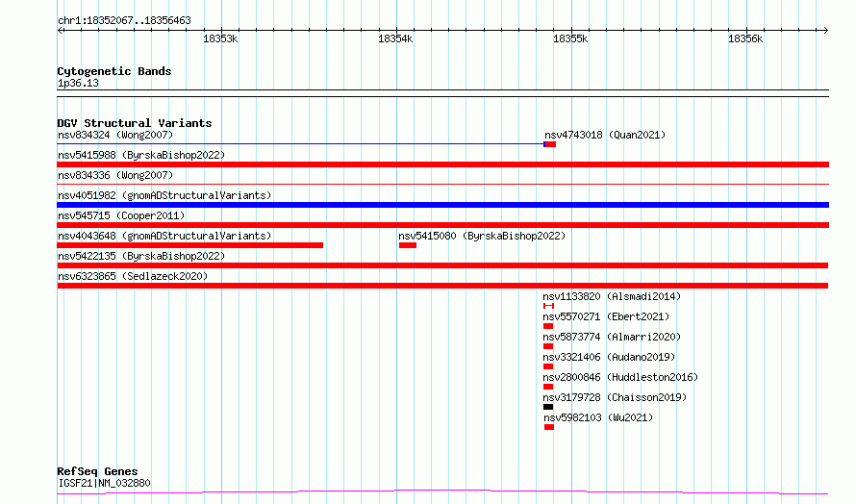The height and width of the screenshot is (504, 856).
Task: Click nsv5873774 (Almarri2020) label
Action: click(612, 337)
